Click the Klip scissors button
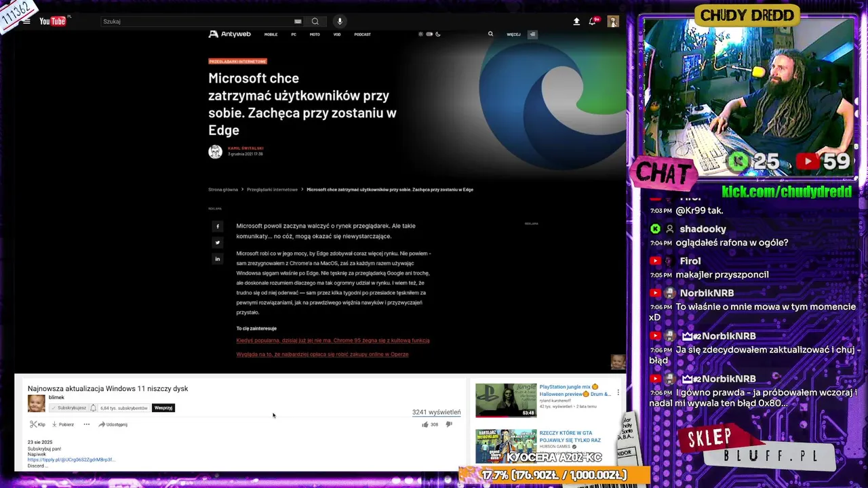This screenshot has height=488, width=868. (x=37, y=424)
